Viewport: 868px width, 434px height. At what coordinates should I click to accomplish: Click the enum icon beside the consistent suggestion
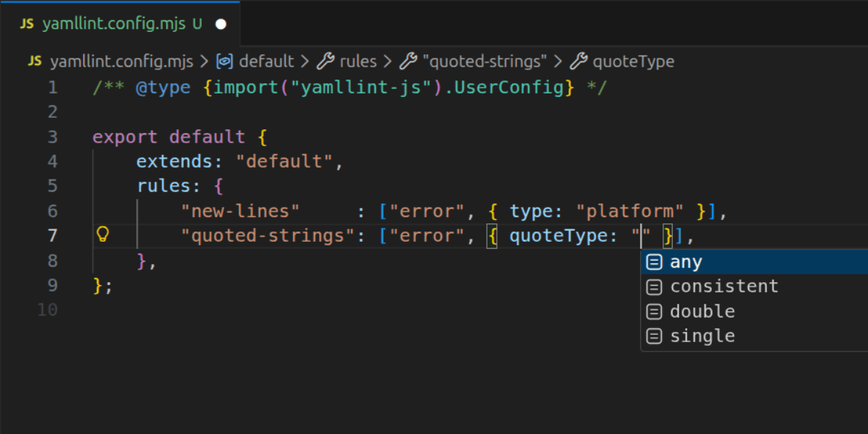click(x=653, y=286)
